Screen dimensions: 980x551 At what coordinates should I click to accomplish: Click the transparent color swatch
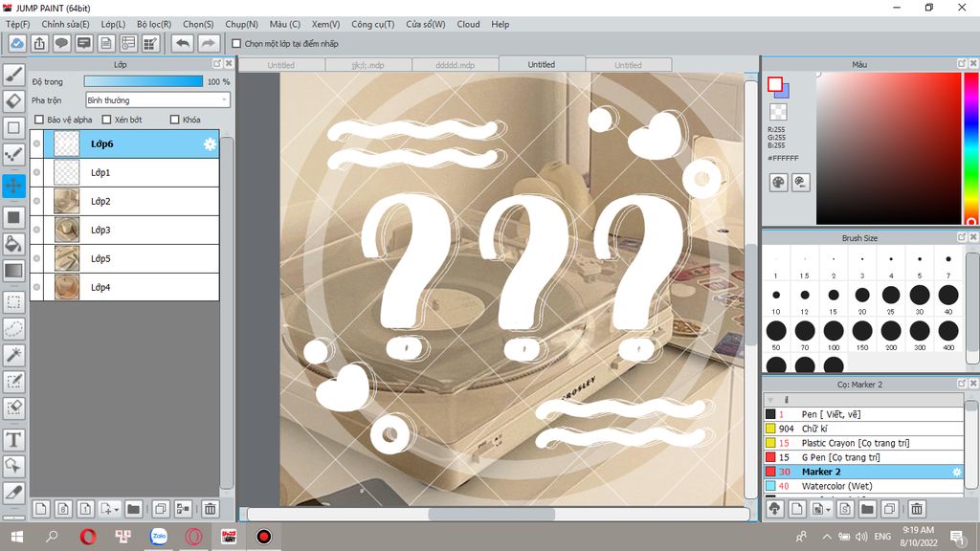pos(778,112)
